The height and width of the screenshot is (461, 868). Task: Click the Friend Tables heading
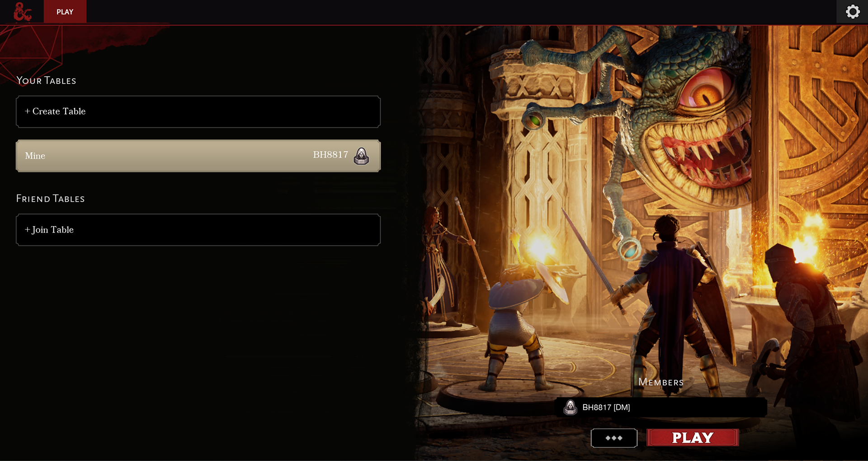coord(50,199)
